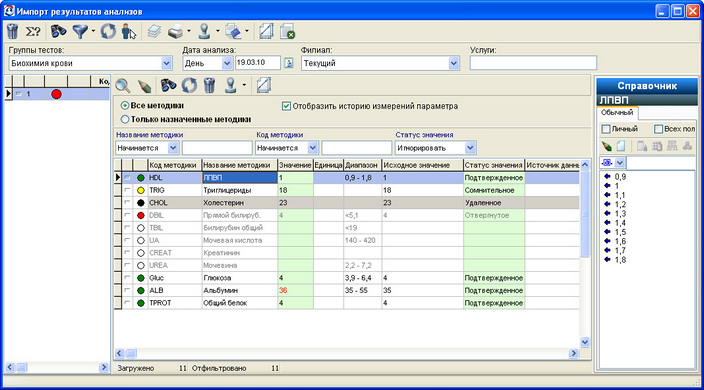Click the stamp icon in top toolbar
Viewport: 704px width, 390px height.
pyautogui.click(x=205, y=31)
